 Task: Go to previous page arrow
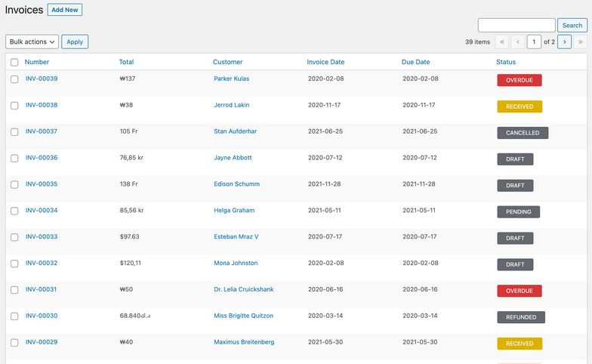pos(518,42)
